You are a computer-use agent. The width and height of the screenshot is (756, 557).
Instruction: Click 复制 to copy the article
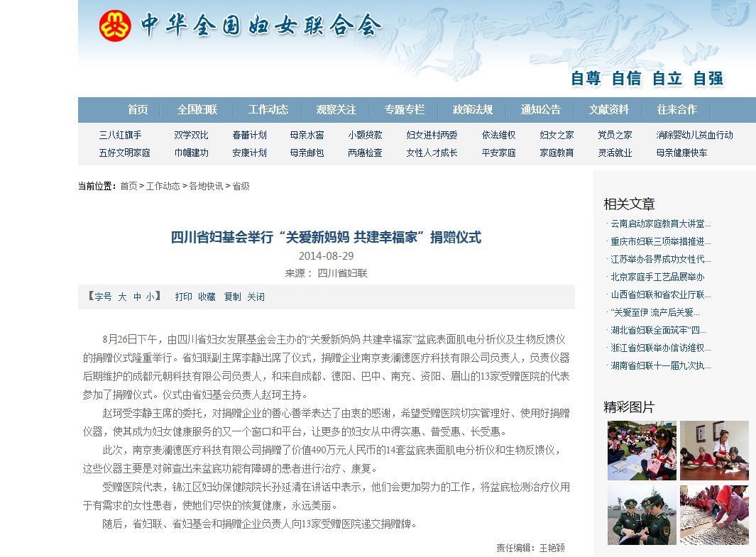coord(234,297)
